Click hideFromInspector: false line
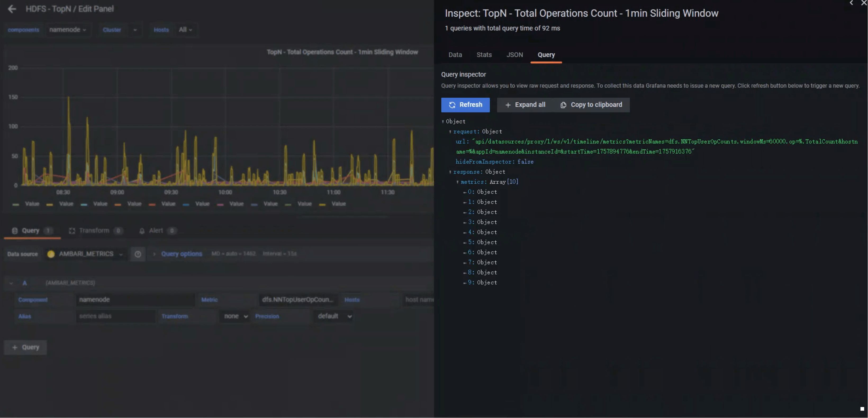 494,162
